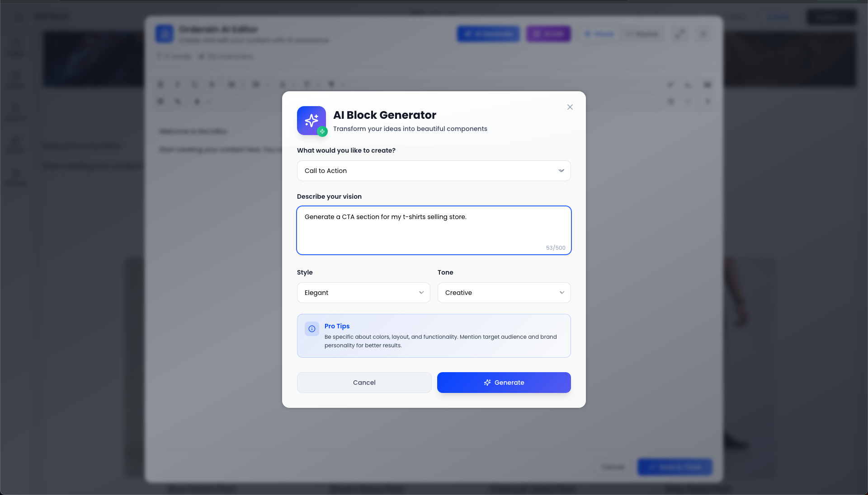The height and width of the screenshot is (495, 868).
Task: Click the Generate button
Action: coord(504,383)
